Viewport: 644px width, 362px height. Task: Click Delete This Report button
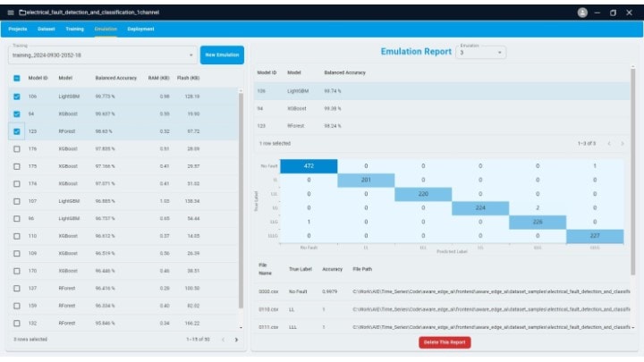coord(444,342)
